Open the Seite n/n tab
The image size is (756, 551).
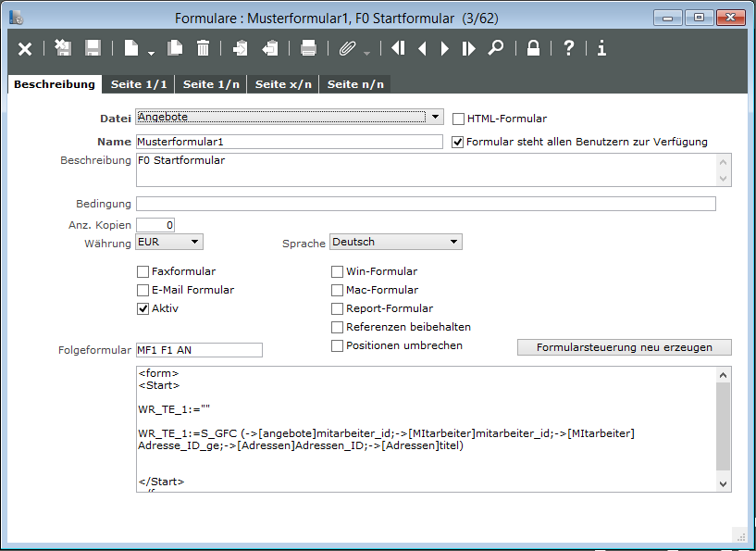[355, 84]
